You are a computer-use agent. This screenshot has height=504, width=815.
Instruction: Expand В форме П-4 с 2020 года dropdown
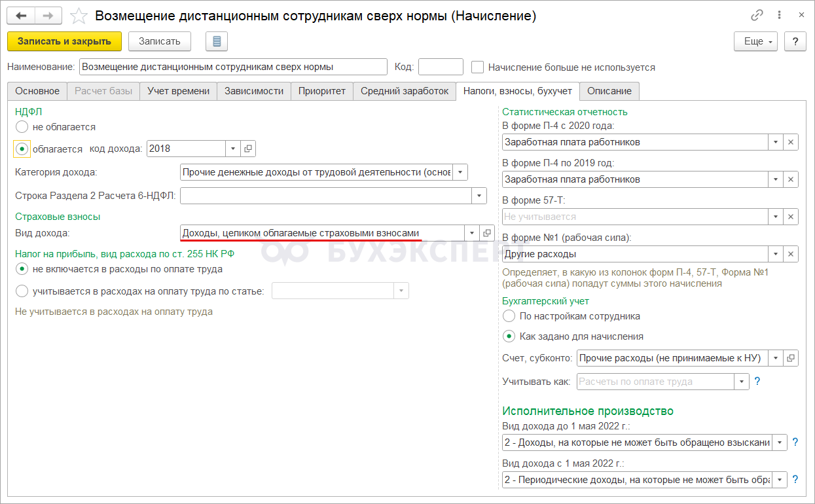[776, 142]
